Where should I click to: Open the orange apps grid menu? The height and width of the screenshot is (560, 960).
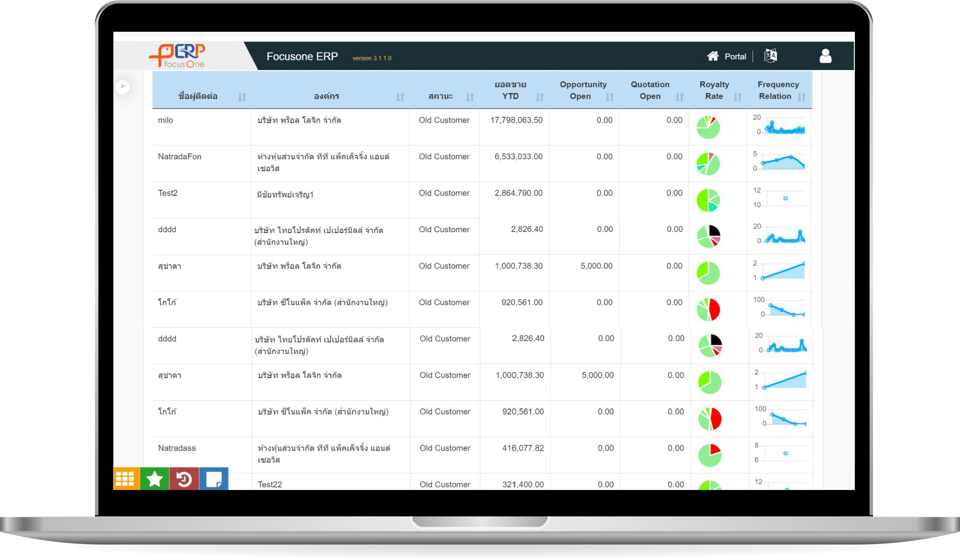coord(126,479)
